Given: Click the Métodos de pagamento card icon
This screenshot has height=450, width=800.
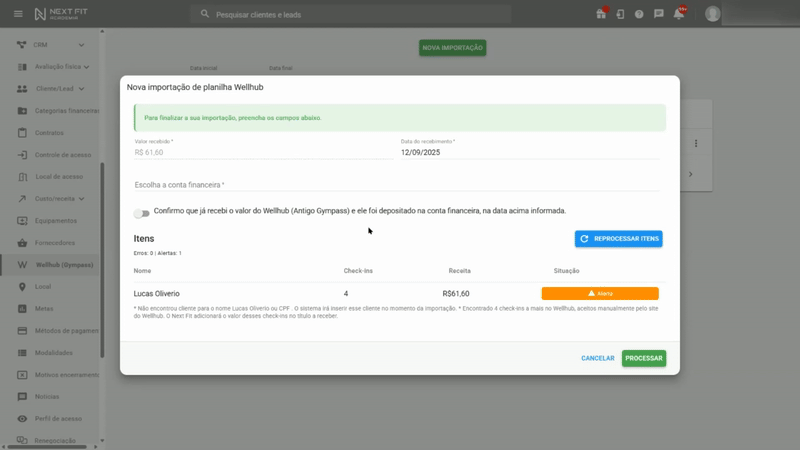Looking at the screenshot, I should pos(22,331).
